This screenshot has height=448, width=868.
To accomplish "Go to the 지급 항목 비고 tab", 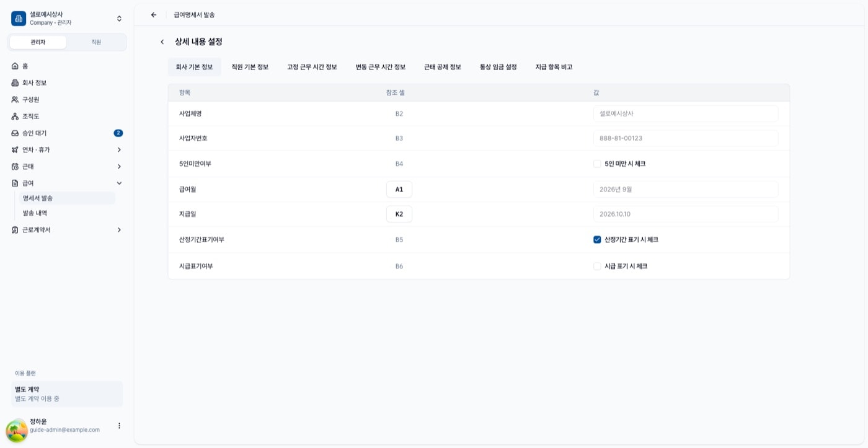I will (x=554, y=67).
